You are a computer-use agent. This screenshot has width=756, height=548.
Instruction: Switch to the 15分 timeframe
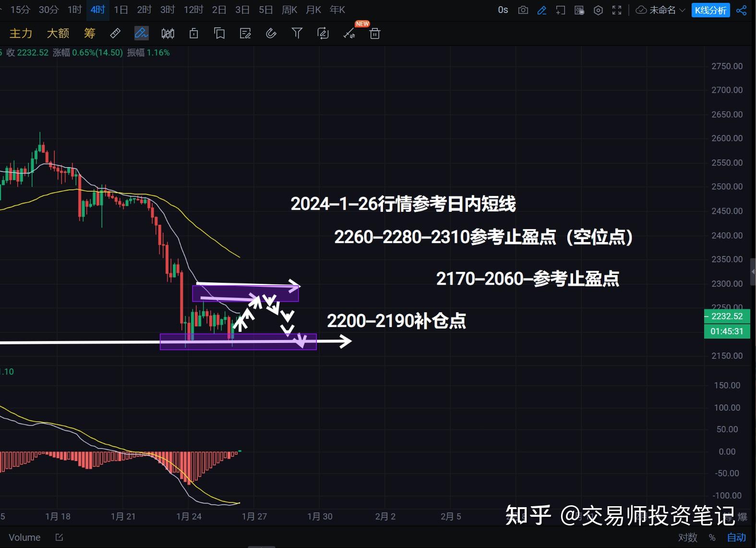pyautogui.click(x=20, y=10)
